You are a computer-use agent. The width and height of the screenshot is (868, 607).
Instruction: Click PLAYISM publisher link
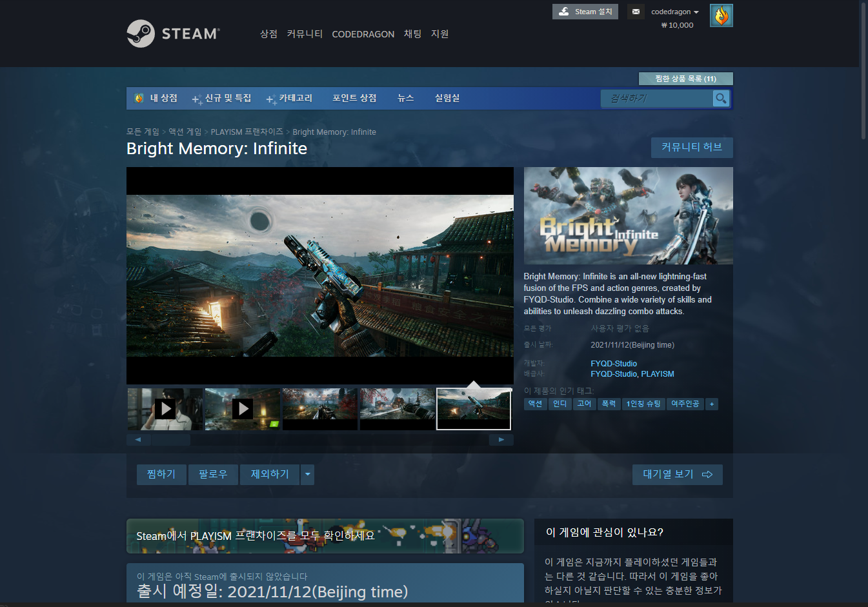tap(658, 374)
